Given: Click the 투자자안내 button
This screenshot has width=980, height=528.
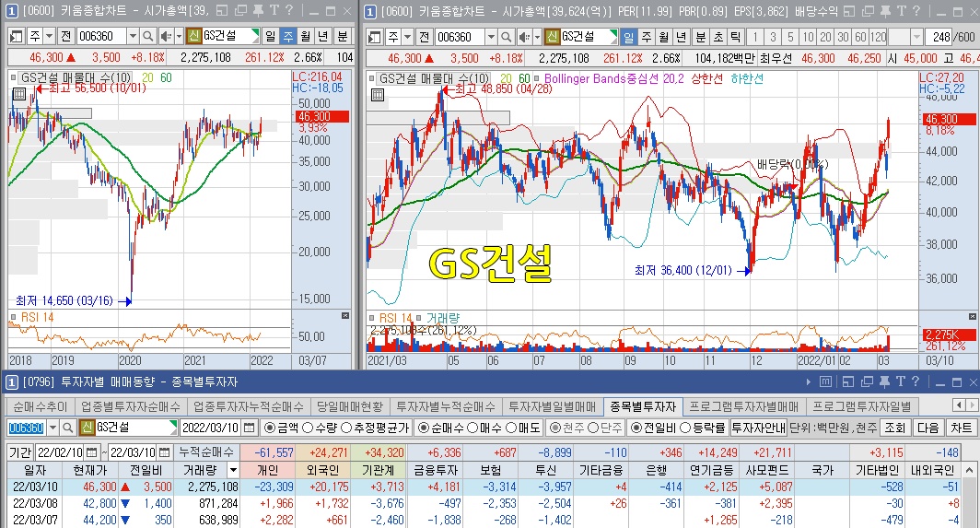Looking at the screenshot, I should [x=759, y=428].
